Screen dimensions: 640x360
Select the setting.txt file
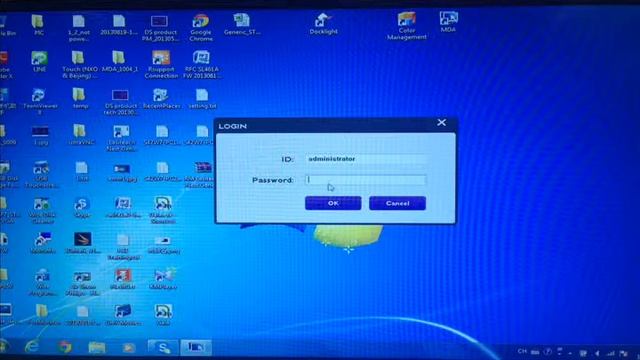[202, 98]
